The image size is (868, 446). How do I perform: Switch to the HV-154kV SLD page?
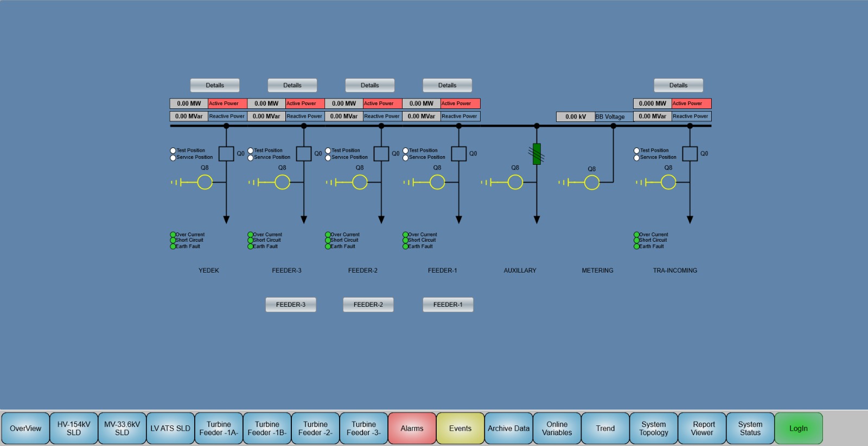click(74, 428)
